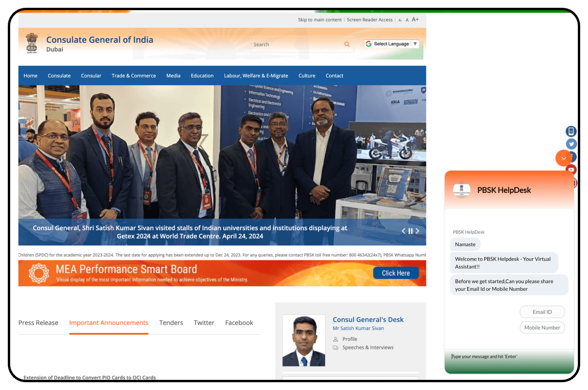Click the MEA Smart Board Click Here button

pos(396,273)
